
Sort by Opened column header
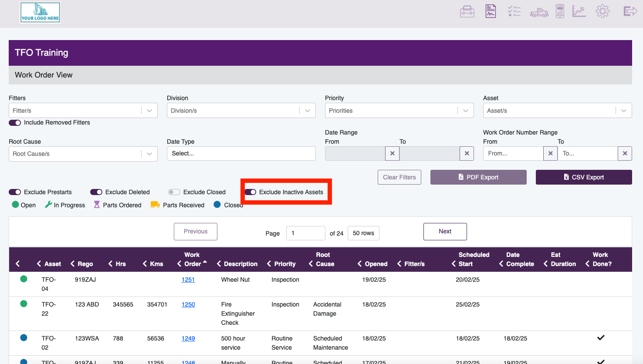[x=376, y=264]
